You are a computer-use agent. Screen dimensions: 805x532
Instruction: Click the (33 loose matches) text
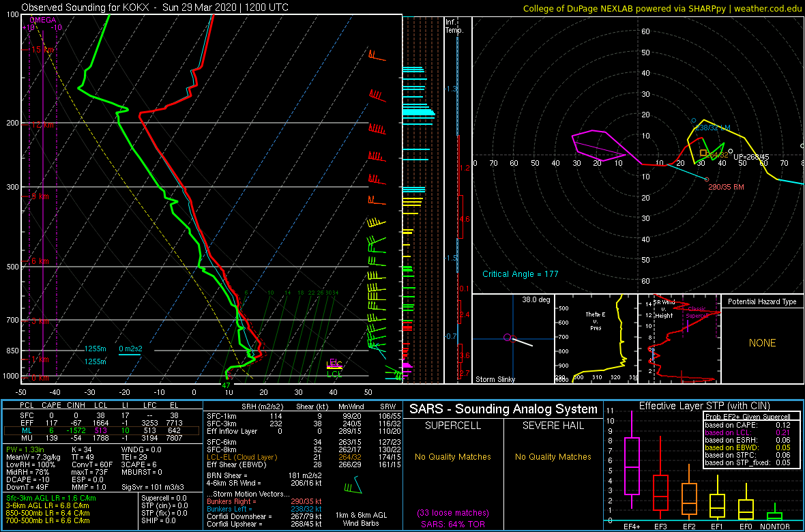coord(454,513)
